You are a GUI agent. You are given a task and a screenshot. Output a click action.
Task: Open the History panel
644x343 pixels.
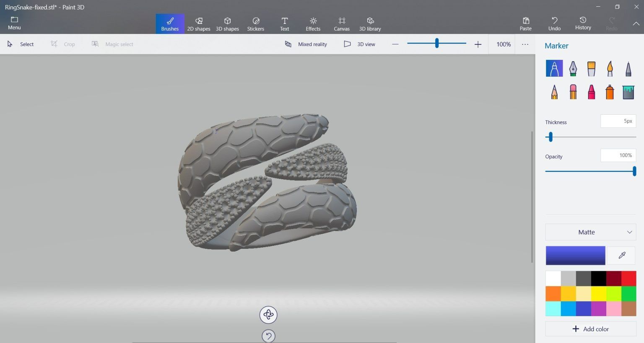point(583,23)
